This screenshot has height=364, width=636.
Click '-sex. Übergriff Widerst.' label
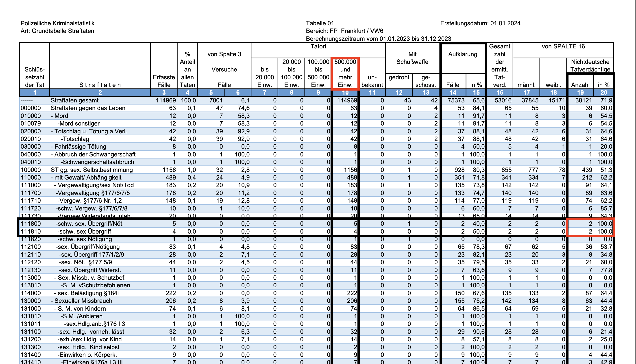click(x=90, y=270)
